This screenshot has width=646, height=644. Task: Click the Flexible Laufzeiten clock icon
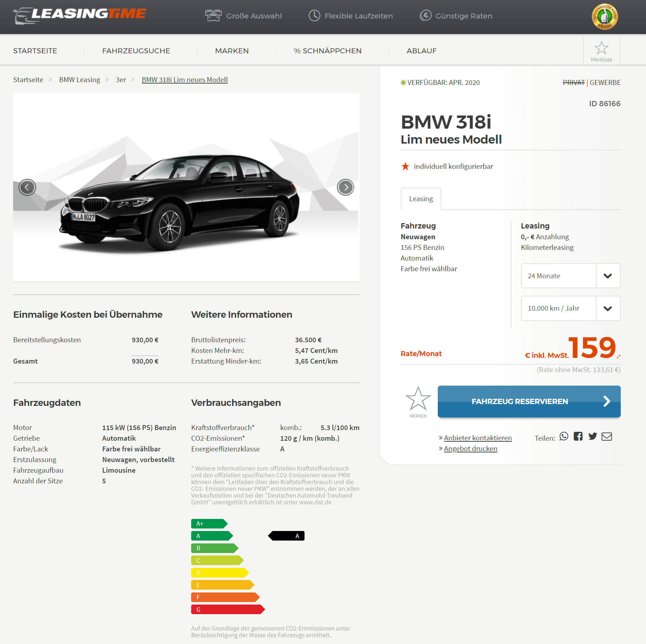coord(314,16)
